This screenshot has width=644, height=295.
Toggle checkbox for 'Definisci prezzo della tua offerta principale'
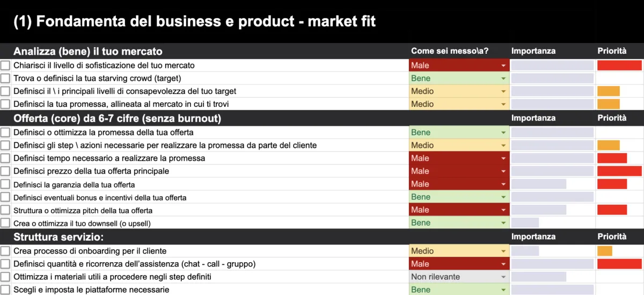click(5, 171)
